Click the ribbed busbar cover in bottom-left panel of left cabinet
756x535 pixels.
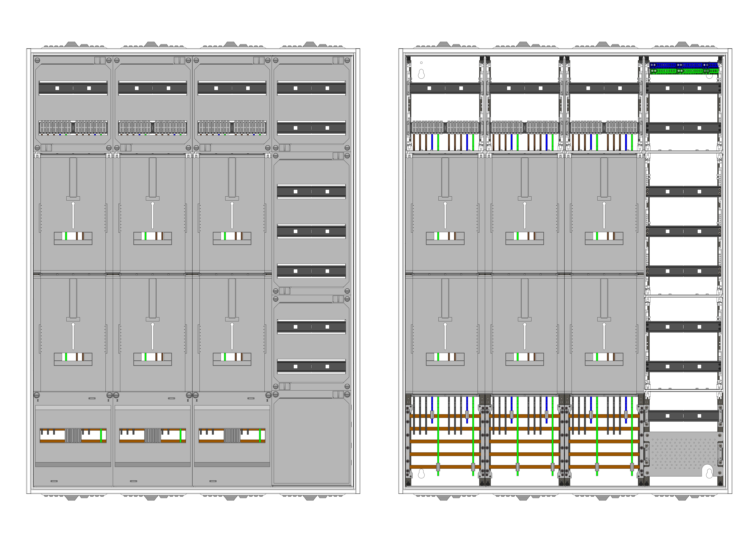pyautogui.click(x=73, y=436)
